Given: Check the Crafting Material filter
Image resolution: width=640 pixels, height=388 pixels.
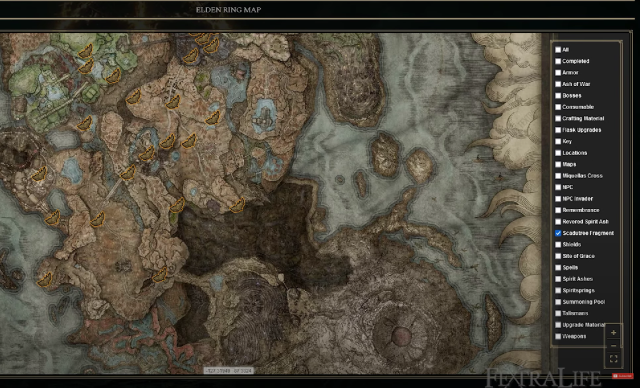Looking at the screenshot, I should click(x=558, y=118).
